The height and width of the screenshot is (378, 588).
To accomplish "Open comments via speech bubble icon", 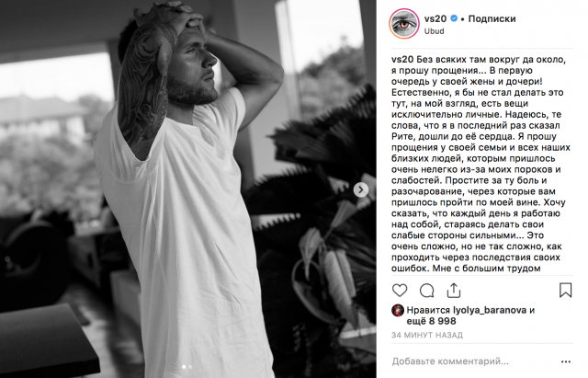I will coord(426,291).
